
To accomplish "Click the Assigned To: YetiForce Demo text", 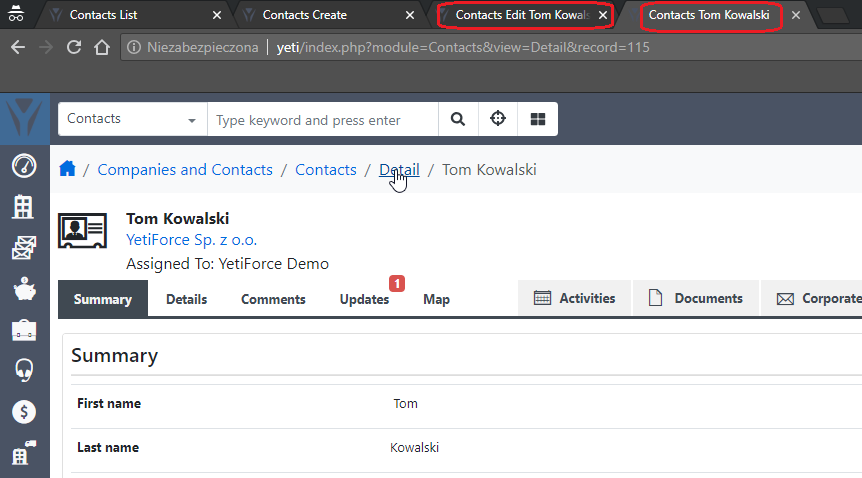I will coord(227,264).
